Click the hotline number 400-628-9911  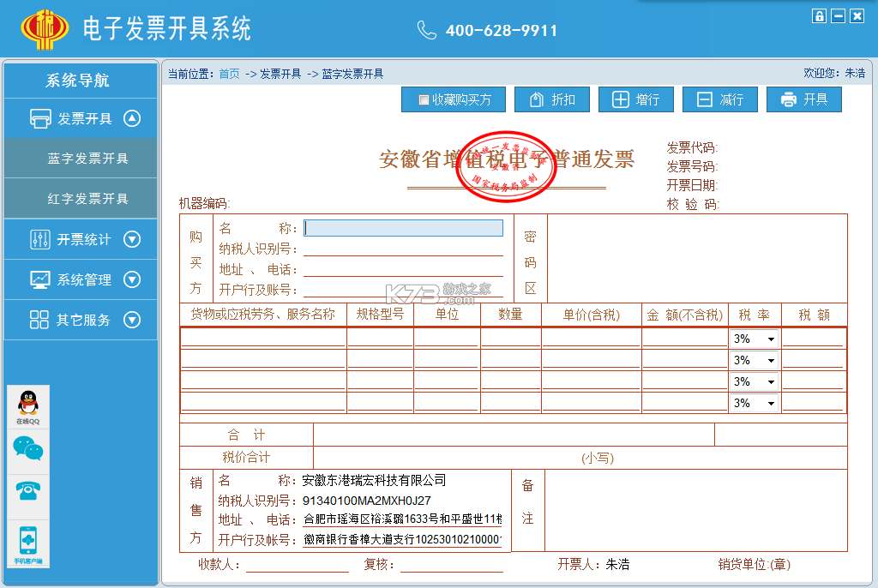[501, 30]
